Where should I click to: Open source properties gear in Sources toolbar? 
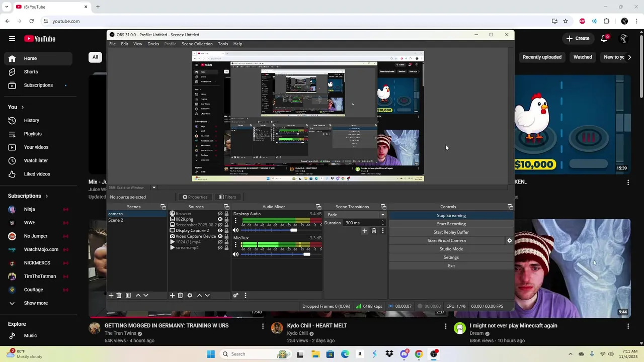click(190, 295)
